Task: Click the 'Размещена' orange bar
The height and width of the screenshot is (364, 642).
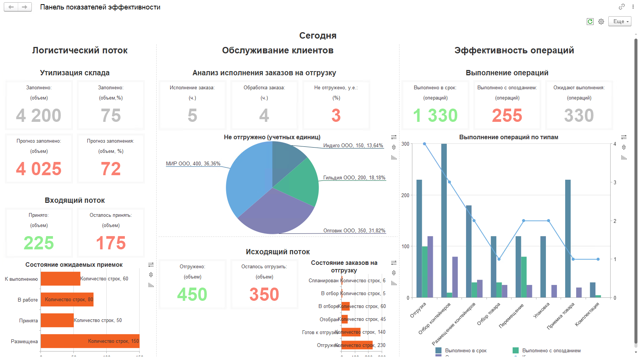Action: (90, 341)
